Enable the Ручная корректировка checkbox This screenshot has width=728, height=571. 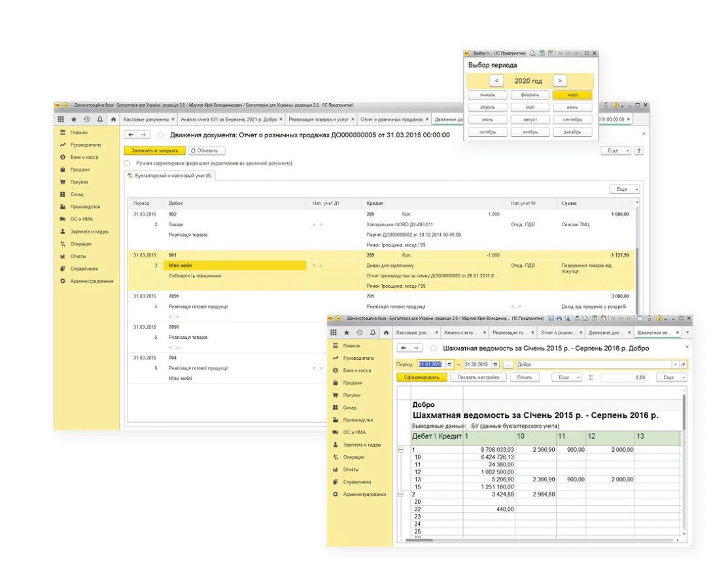(128, 163)
